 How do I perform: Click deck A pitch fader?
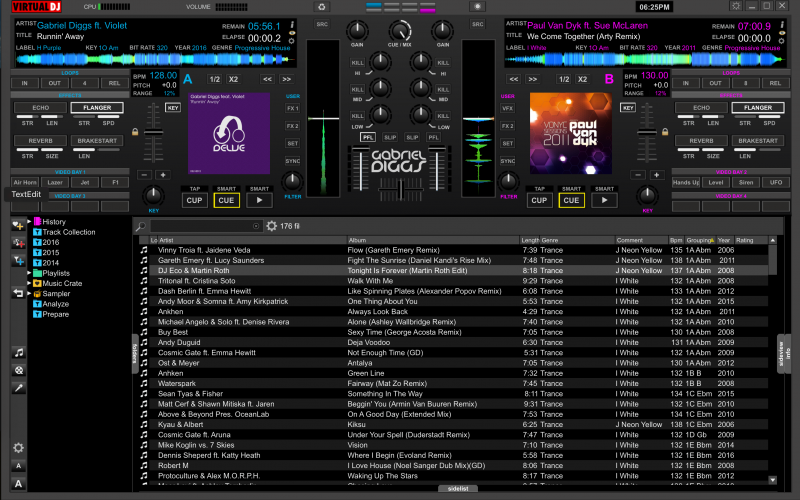pyautogui.click(x=153, y=133)
